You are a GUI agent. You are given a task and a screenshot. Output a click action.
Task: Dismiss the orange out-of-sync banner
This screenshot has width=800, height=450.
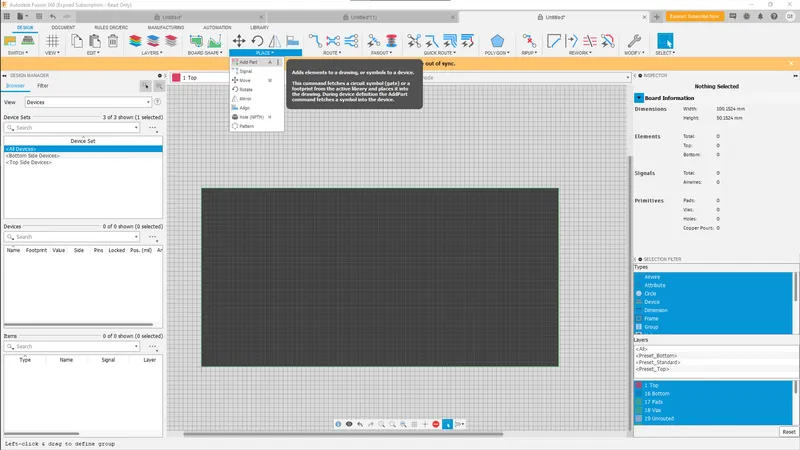(791, 63)
